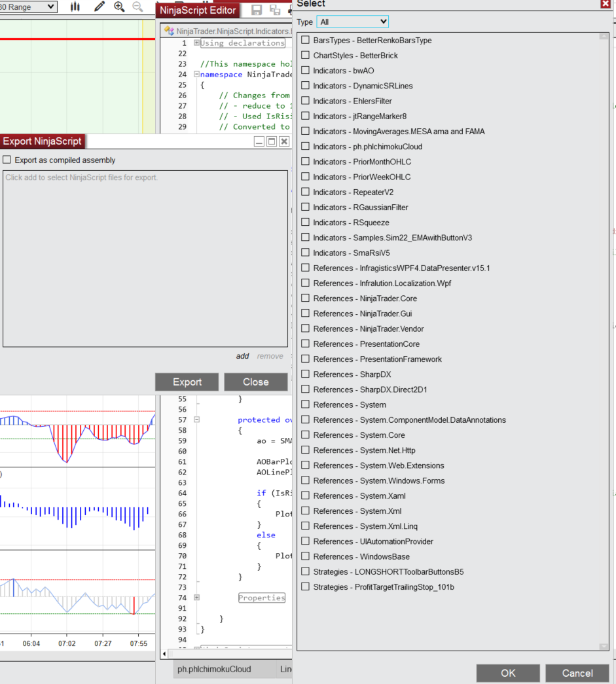Click the zoom out magnifier icon
The image size is (616, 684).
pyautogui.click(x=137, y=6)
